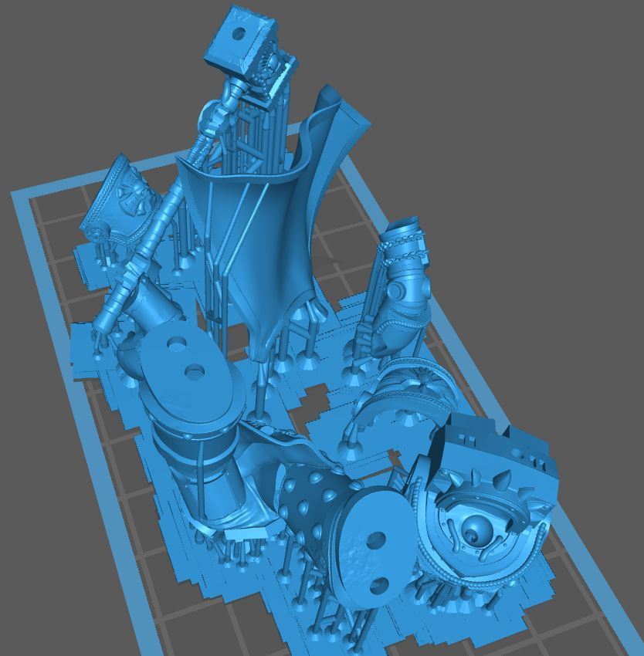Select the curved arch collar piece
This screenshot has width=644, height=656.
(x=406, y=394)
